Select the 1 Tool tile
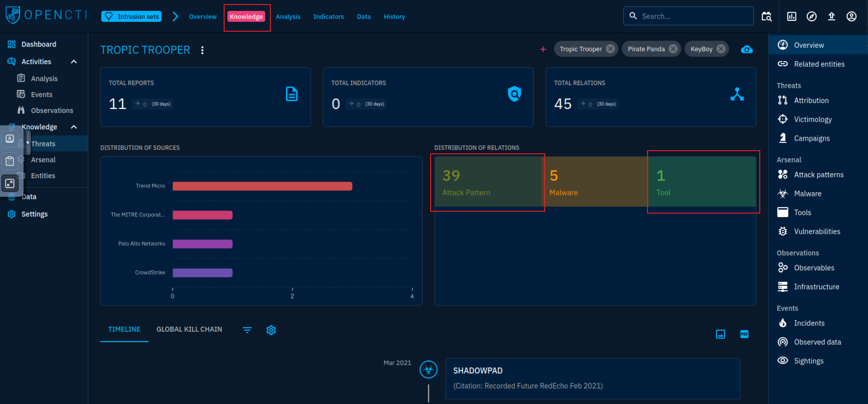This screenshot has width=868, height=404. (702, 181)
